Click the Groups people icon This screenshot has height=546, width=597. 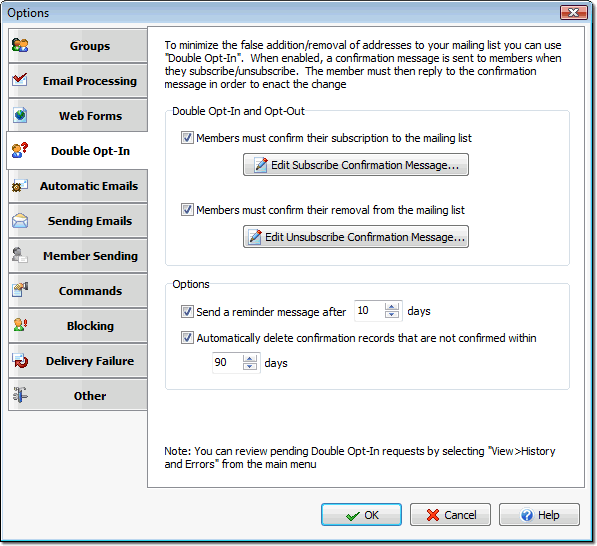20,45
